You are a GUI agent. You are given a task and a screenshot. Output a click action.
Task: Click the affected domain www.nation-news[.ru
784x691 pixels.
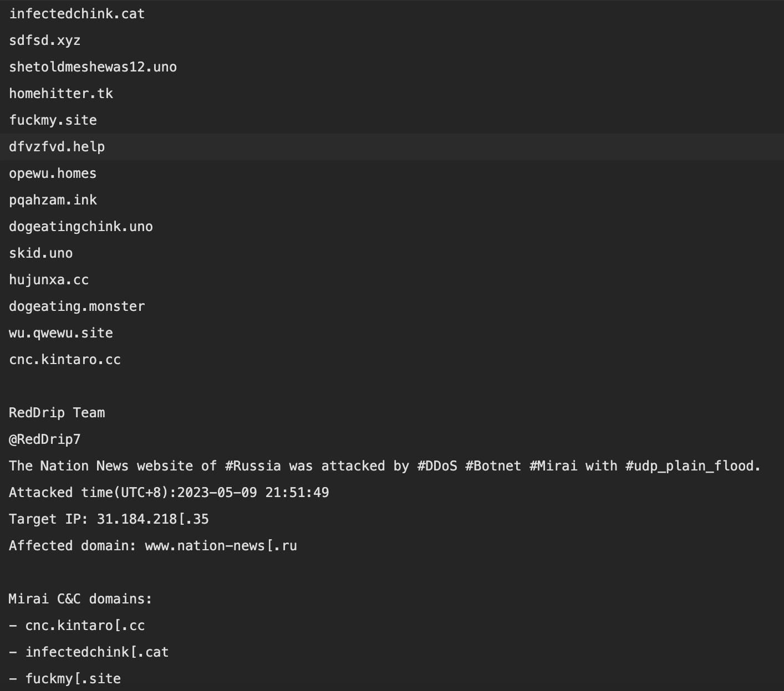click(x=221, y=546)
